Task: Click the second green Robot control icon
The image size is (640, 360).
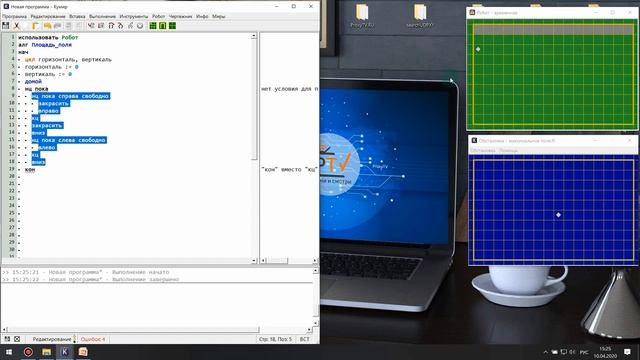Action: (162, 26)
